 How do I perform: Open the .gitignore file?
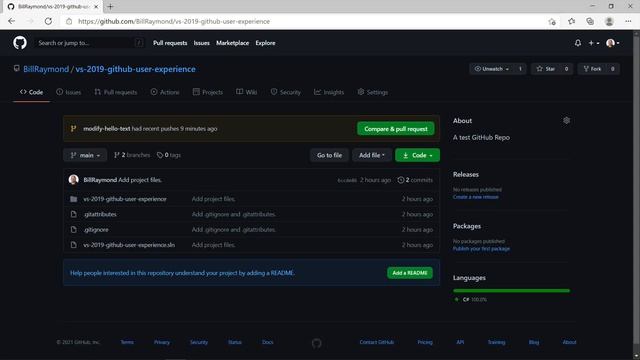96,230
